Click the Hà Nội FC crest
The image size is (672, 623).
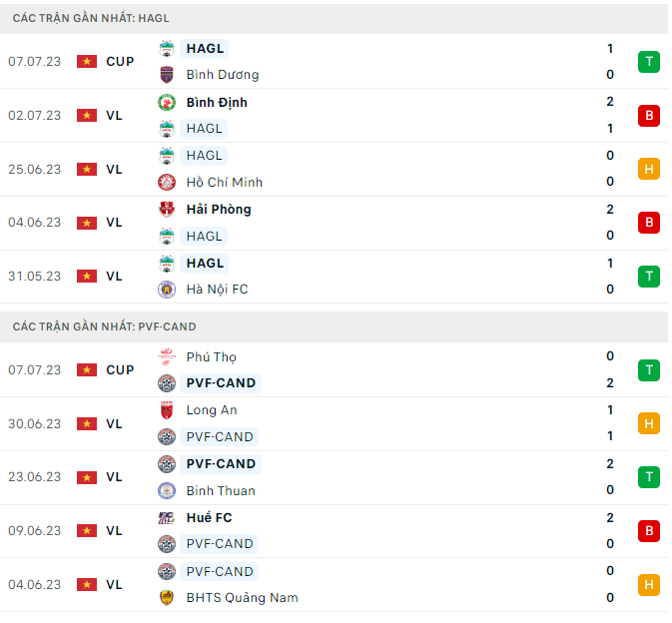pyautogui.click(x=167, y=290)
